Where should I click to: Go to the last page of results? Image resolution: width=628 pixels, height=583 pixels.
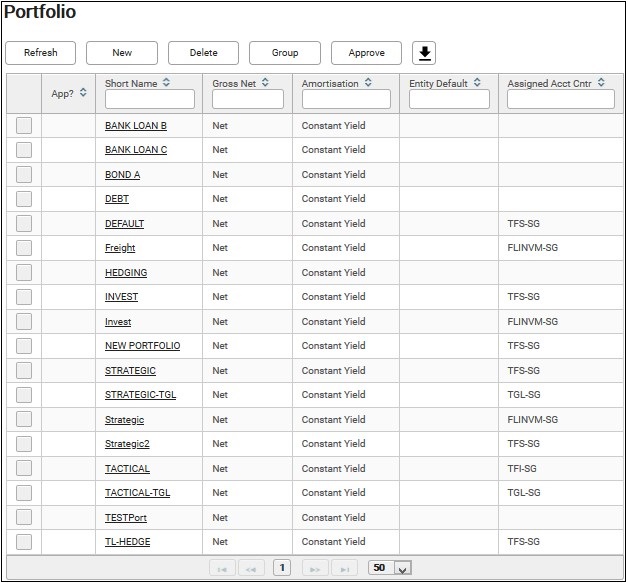click(344, 568)
